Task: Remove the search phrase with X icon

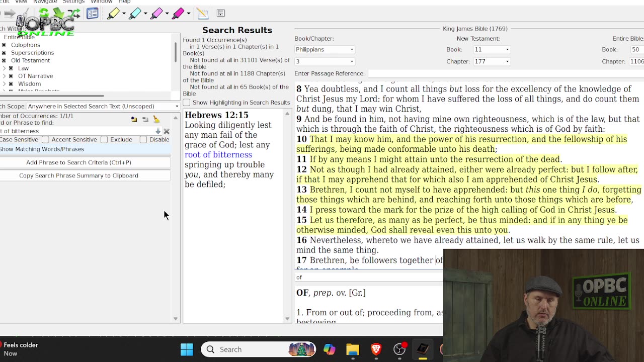Action: 167,131
